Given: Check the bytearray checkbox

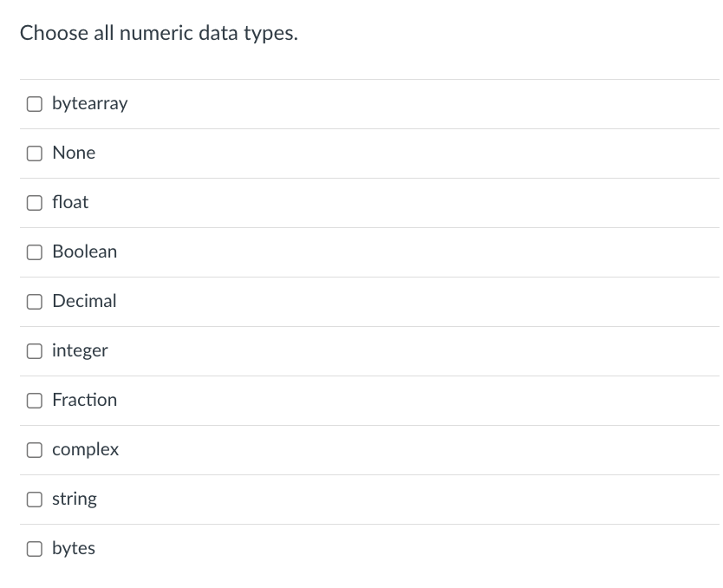Looking at the screenshot, I should coord(35,103).
